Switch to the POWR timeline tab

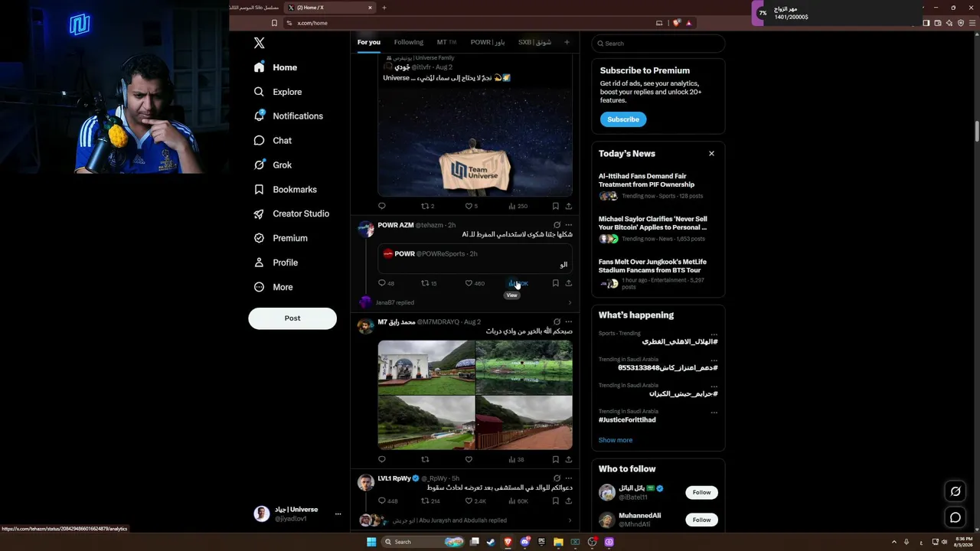[x=488, y=42]
